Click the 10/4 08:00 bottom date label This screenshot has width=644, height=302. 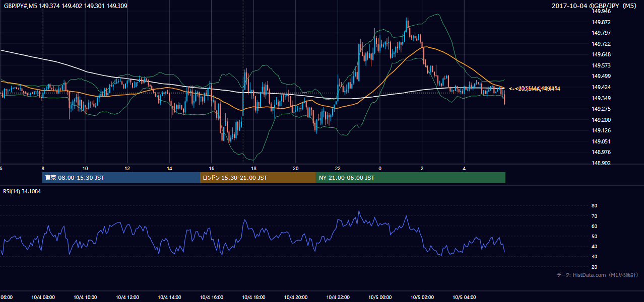pyautogui.click(x=43, y=297)
